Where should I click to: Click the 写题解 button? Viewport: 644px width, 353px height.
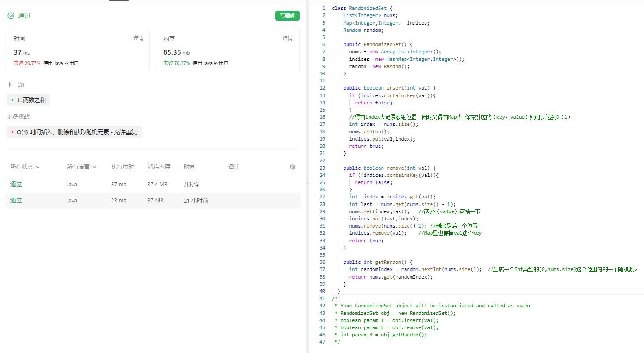287,16
